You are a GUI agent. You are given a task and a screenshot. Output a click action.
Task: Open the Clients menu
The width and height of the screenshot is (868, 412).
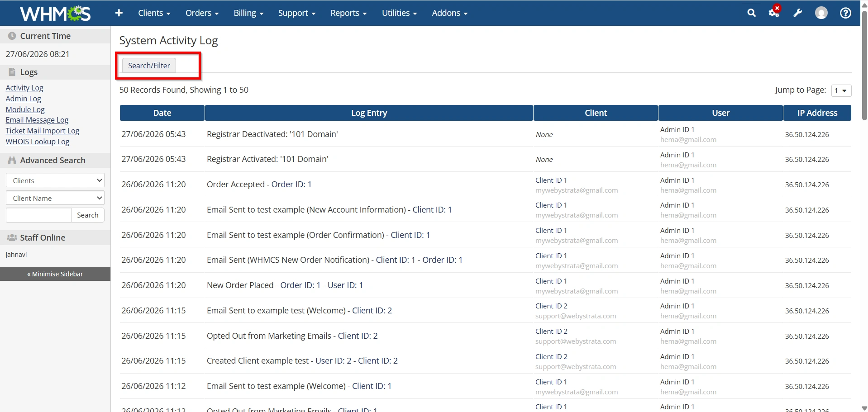point(154,13)
